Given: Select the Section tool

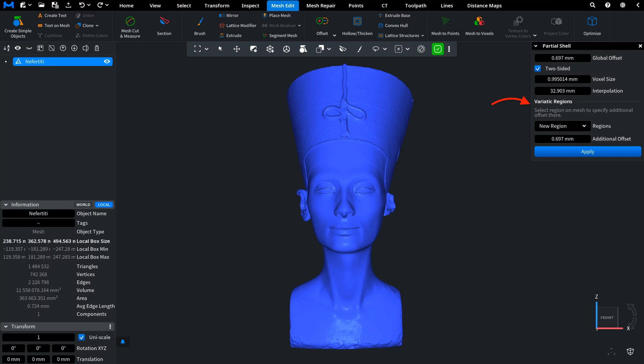Looking at the screenshot, I should pyautogui.click(x=164, y=26).
